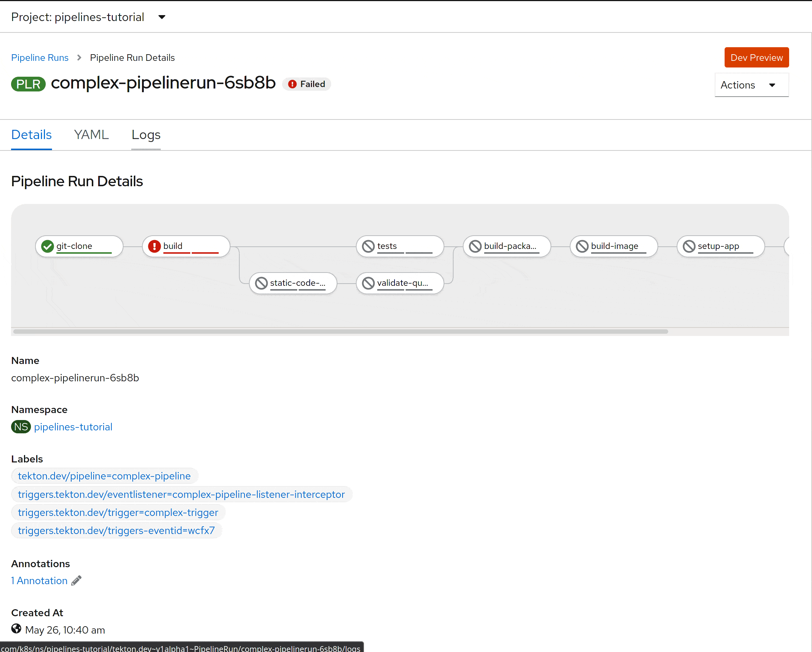Click the pencil icon to edit annotations

coord(76,580)
